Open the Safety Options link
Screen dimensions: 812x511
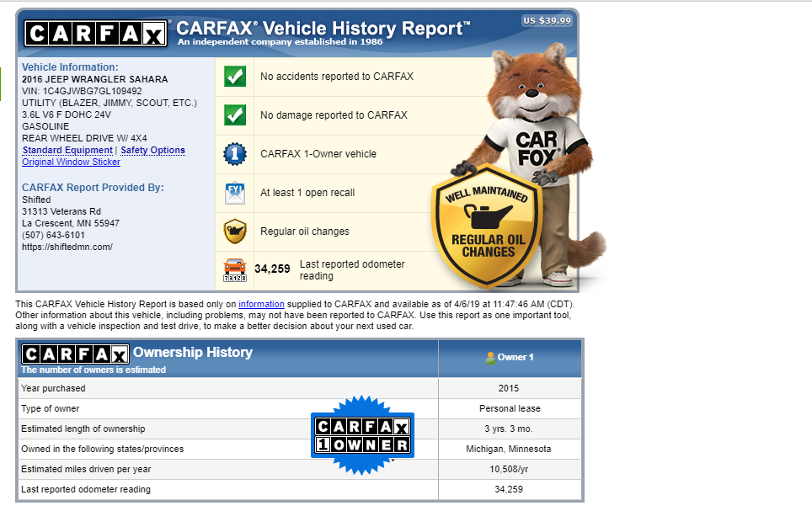click(x=152, y=150)
